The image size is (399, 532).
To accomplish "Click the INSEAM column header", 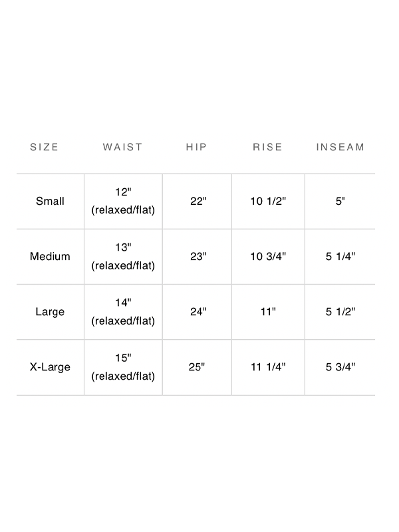I will pyautogui.click(x=340, y=147).
